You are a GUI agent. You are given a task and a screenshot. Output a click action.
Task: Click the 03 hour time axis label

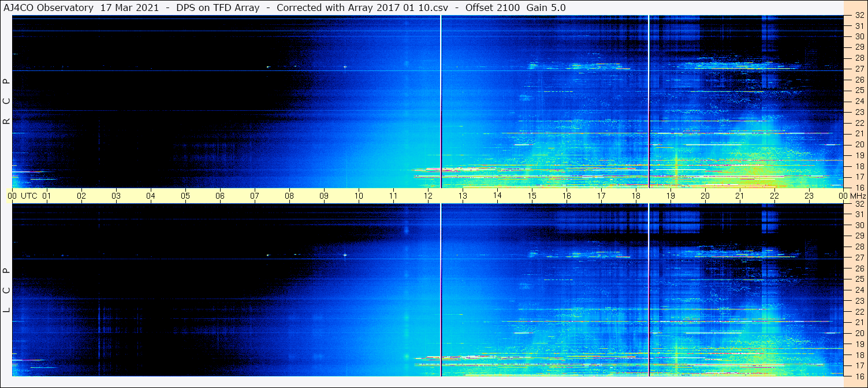tap(116, 196)
